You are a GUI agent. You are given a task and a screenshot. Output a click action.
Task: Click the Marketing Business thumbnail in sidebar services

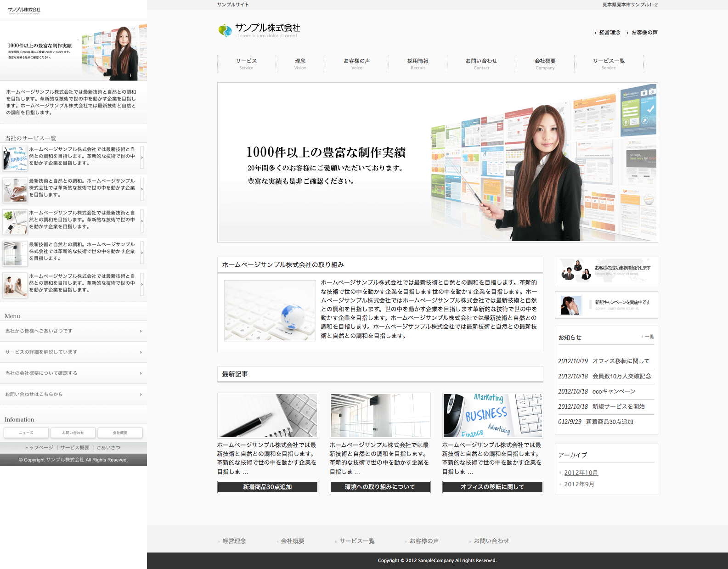pyautogui.click(x=15, y=158)
